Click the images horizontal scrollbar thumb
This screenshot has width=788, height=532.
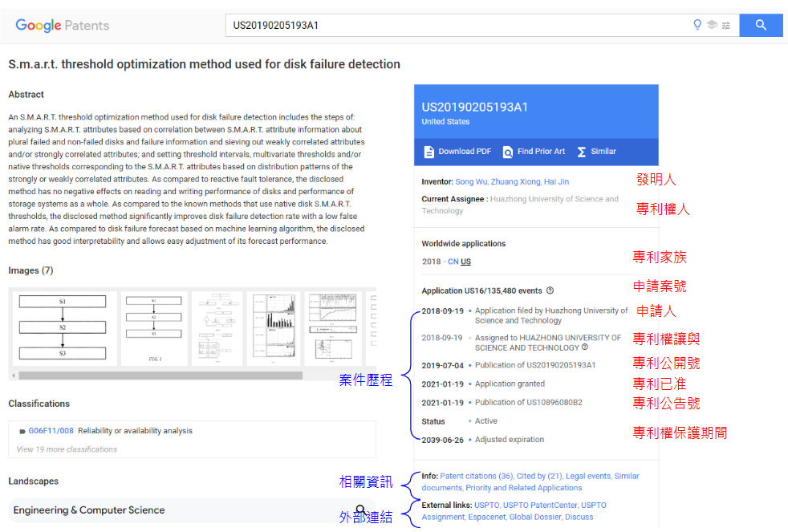click(x=160, y=376)
